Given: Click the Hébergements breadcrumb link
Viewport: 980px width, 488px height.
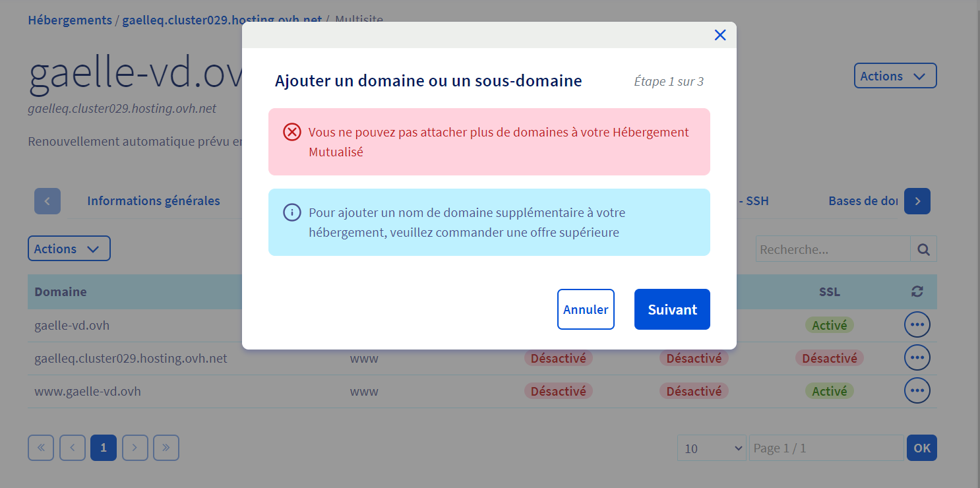Looking at the screenshot, I should (x=70, y=20).
